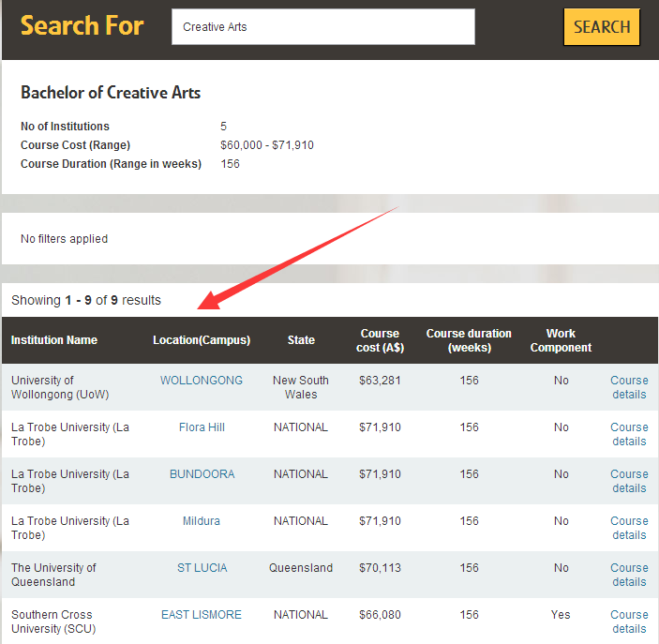The image size is (659, 644).
Task: Click the Course duration (weeks) column header
Action: point(469,340)
